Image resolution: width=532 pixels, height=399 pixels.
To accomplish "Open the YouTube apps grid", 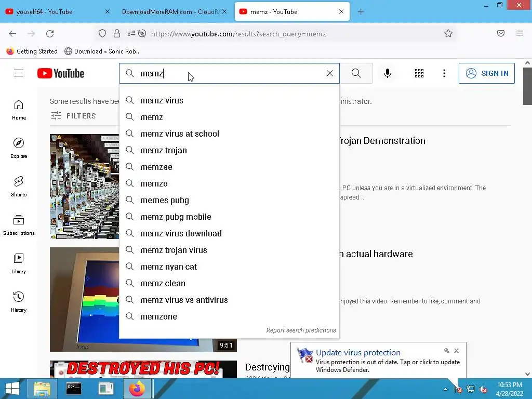I will coord(419,73).
